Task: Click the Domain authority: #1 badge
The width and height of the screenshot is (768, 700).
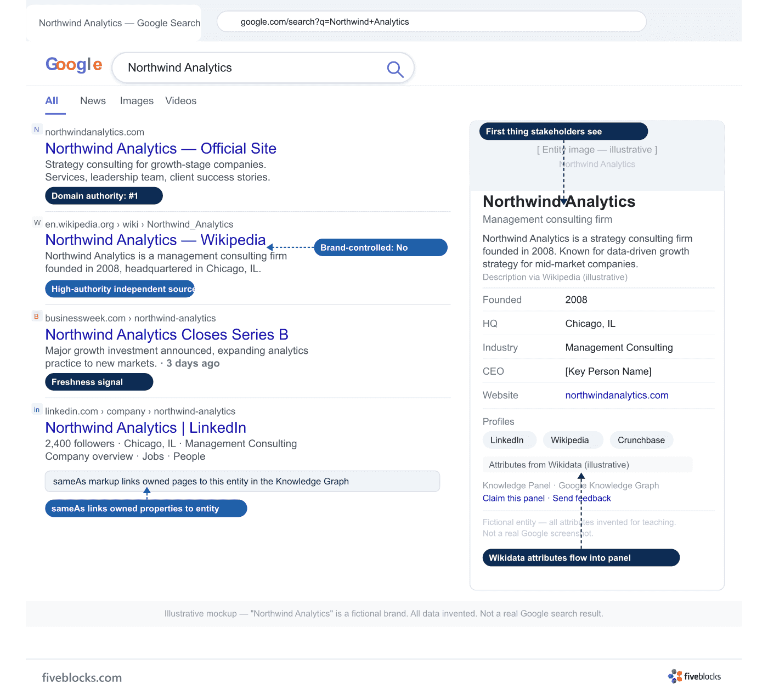Action: click(104, 196)
